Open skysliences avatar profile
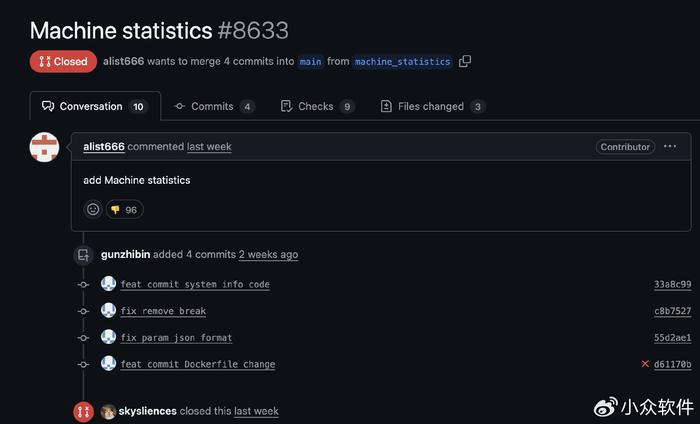Screen dimensions: 700x424 (108, 411)
